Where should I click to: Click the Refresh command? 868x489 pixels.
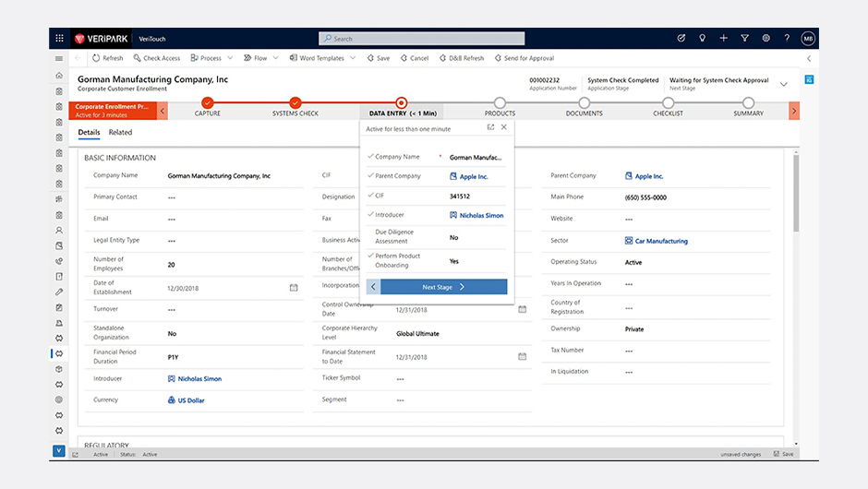107,58
